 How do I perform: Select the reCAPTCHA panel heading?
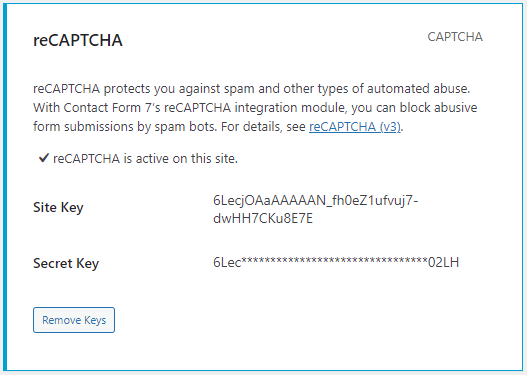tap(78, 40)
